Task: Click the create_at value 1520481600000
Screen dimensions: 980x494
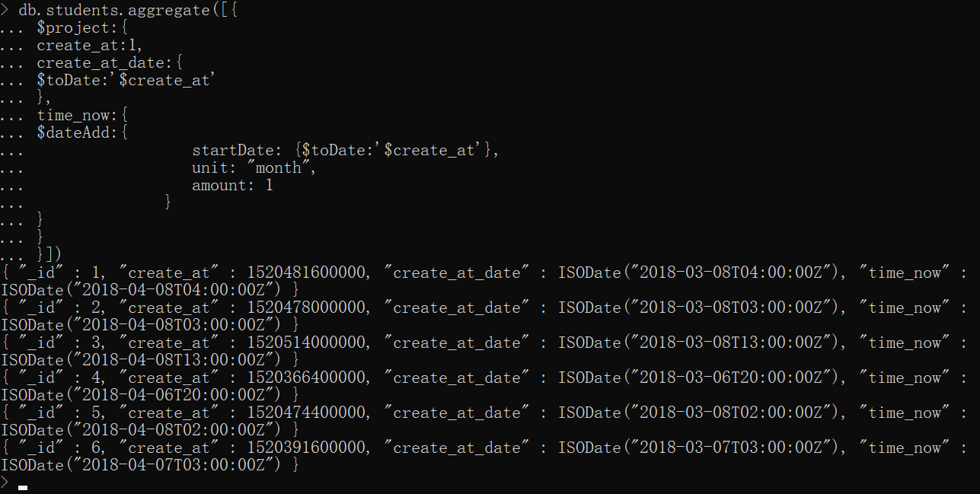Action: tap(307, 272)
